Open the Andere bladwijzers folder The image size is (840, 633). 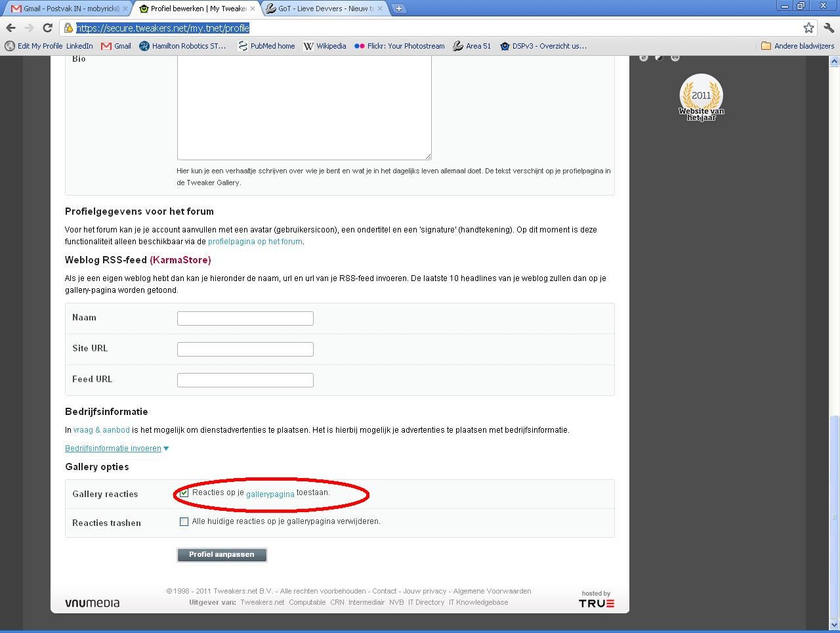coord(797,46)
